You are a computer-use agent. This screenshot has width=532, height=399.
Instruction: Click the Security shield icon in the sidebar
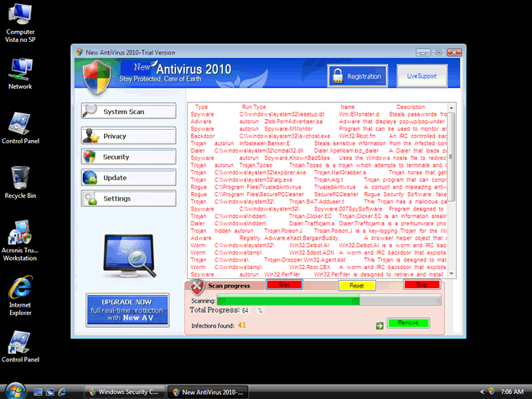[90, 157]
